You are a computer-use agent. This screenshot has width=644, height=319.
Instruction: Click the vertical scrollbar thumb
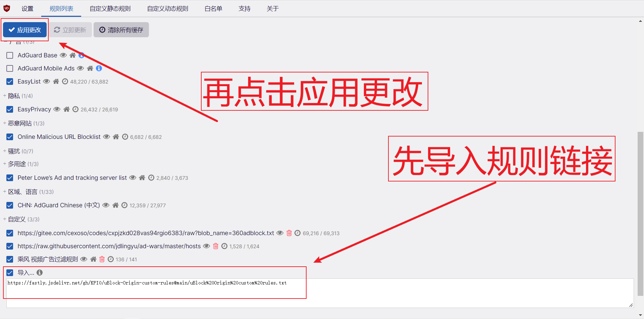click(x=641, y=214)
